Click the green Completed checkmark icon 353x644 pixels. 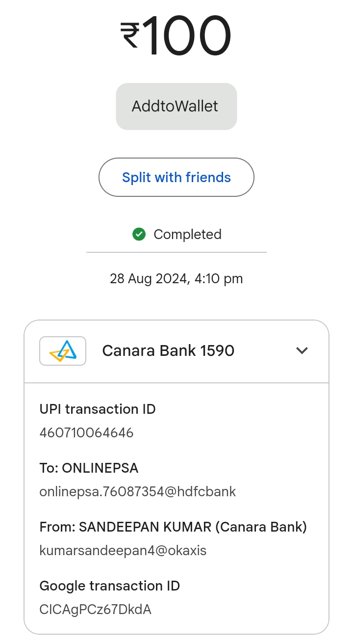[x=139, y=234]
